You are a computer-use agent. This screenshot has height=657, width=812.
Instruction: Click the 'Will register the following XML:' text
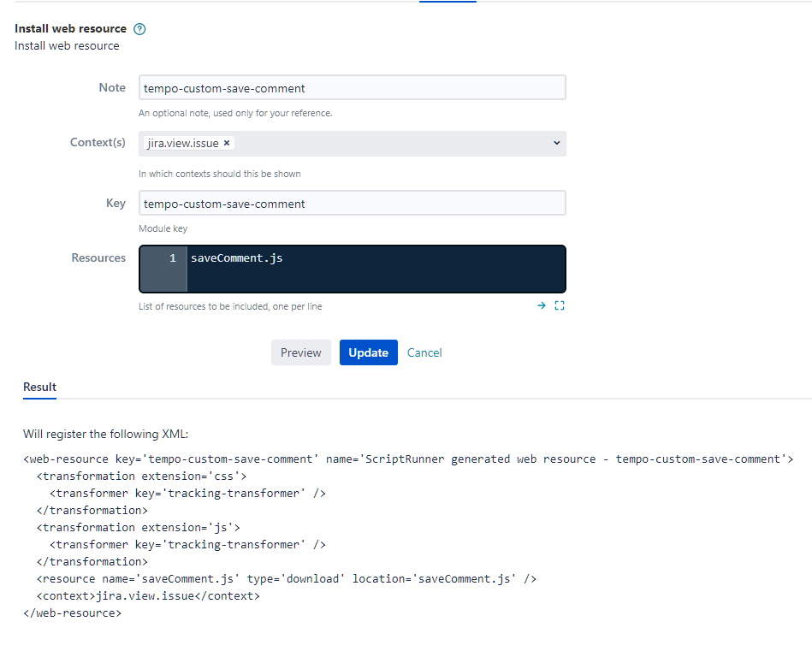(x=105, y=434)
